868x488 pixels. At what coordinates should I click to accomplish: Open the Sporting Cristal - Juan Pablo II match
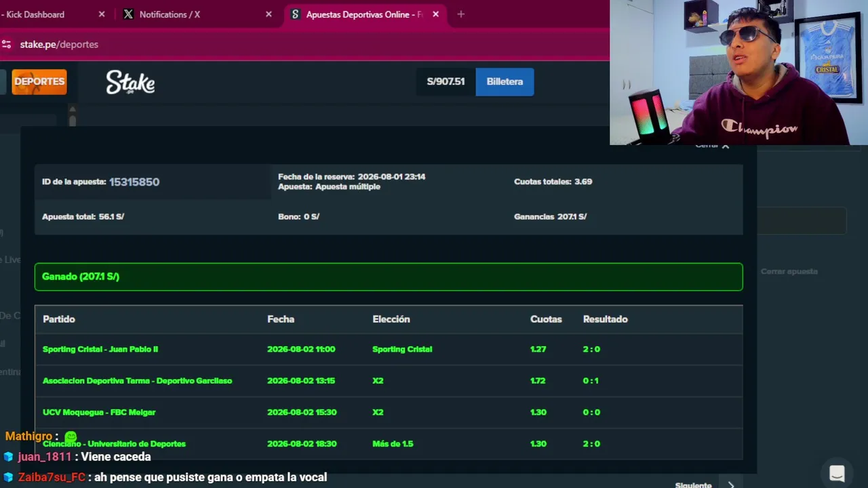[100, 349]
